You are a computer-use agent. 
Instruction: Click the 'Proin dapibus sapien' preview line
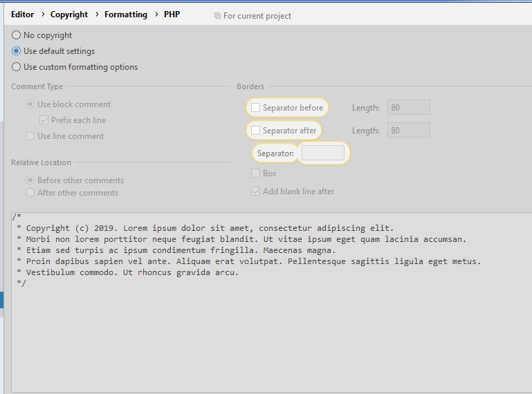coord(248,261)
